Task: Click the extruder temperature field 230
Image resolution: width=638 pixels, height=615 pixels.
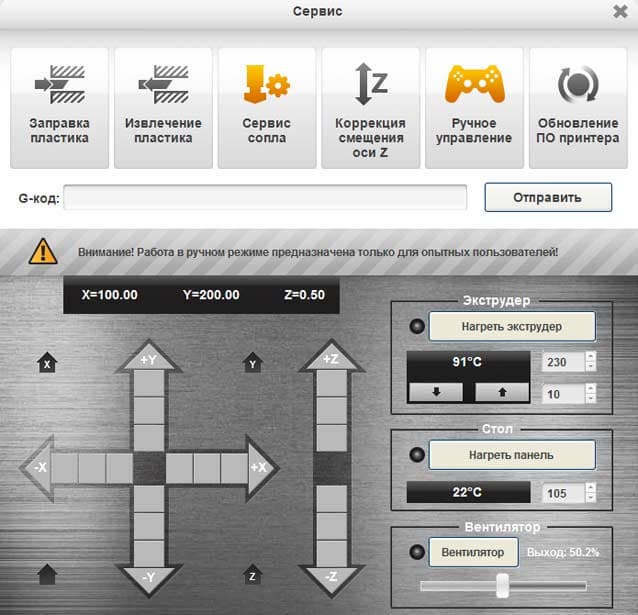Action: pos(564,362)
